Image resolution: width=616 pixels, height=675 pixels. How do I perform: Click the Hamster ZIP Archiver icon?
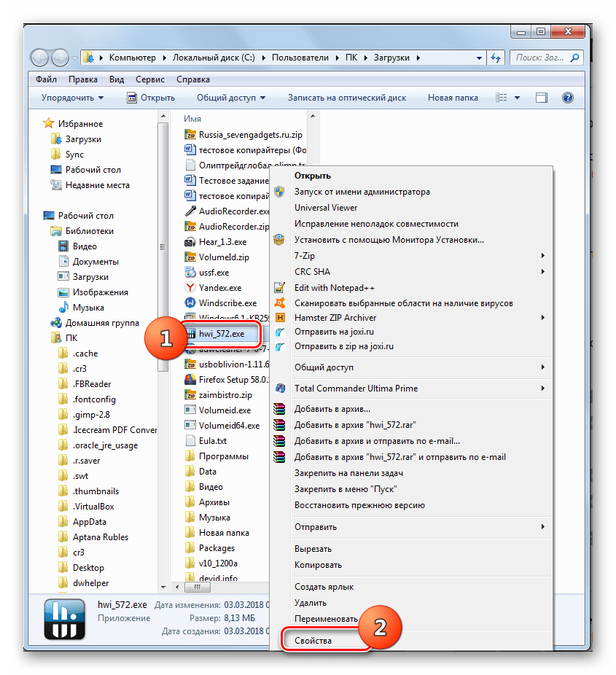tap(279, 318)
